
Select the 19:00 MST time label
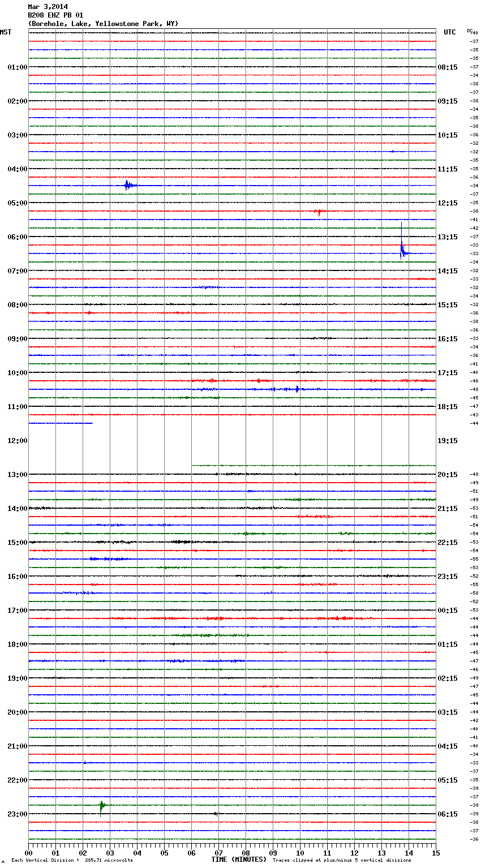point(18,678)
